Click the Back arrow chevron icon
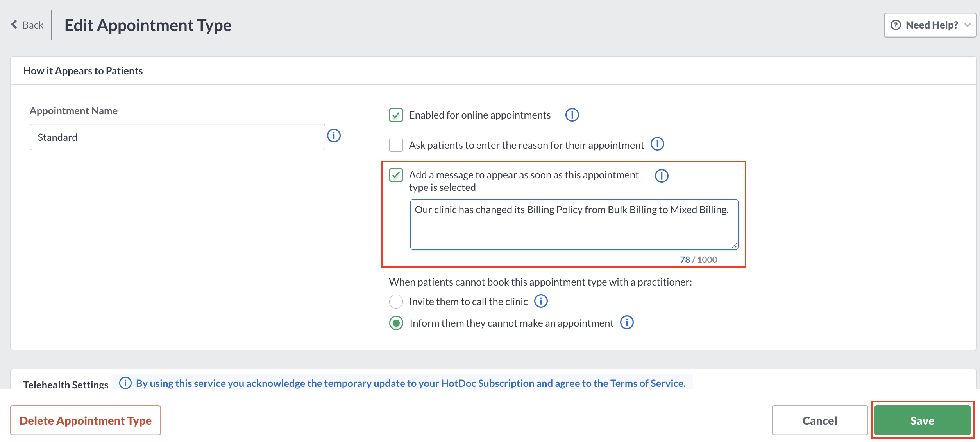980x442 pixels. tap(14, 25)
